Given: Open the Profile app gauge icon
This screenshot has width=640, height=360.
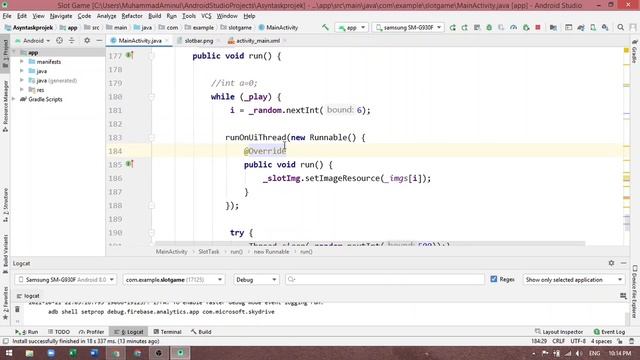Looking at the screenshot, I should coord(513,27).
